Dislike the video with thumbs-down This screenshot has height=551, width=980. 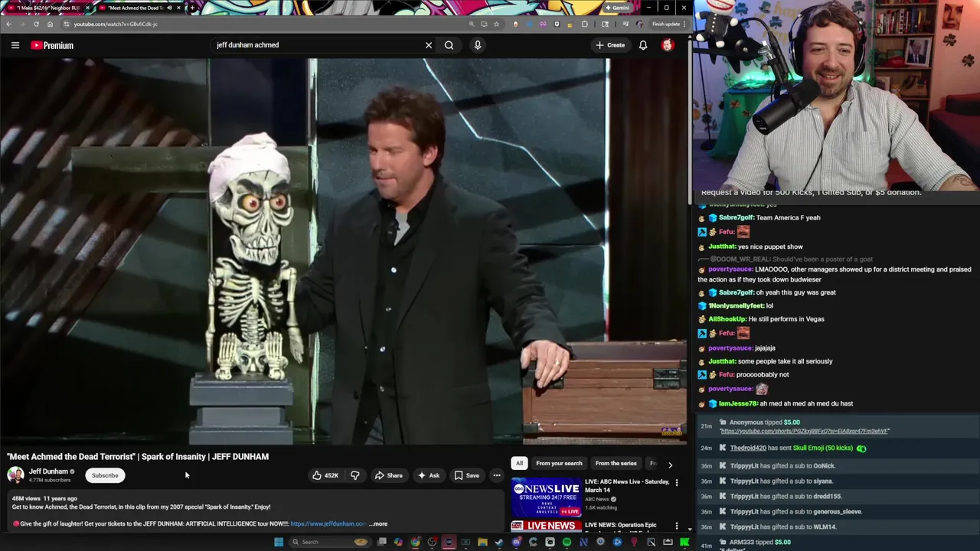pos(355,475)
